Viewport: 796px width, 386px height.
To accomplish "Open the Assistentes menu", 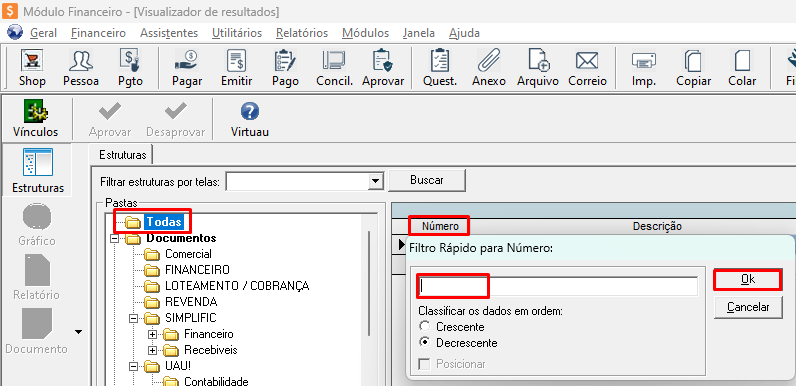I will [x=169, y=33].
